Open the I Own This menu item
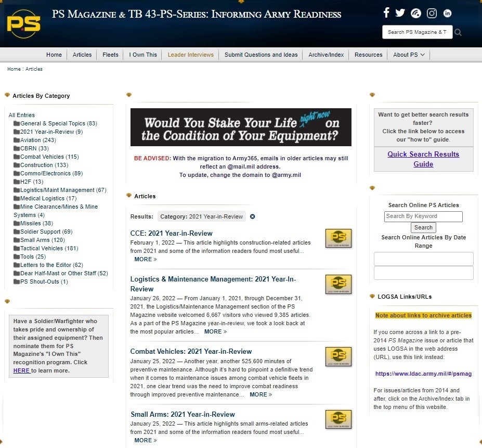The image size is (482, 448). coord(143,55)
